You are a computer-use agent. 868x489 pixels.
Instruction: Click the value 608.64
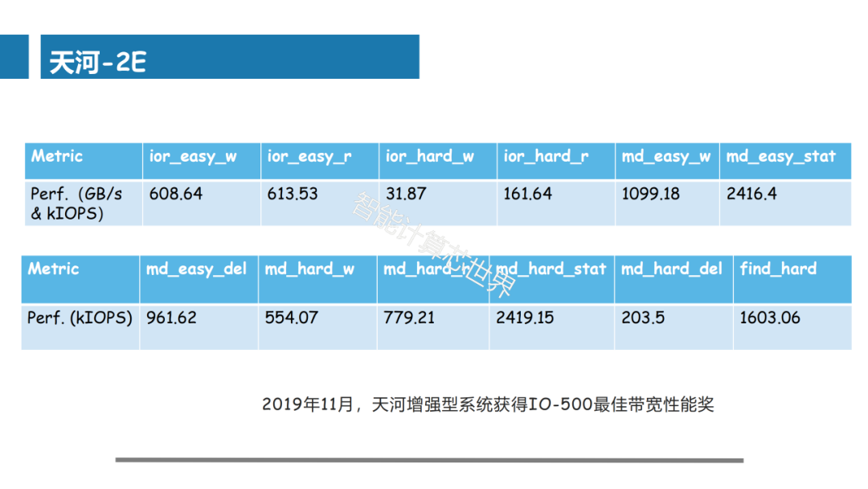coord(175,194)
